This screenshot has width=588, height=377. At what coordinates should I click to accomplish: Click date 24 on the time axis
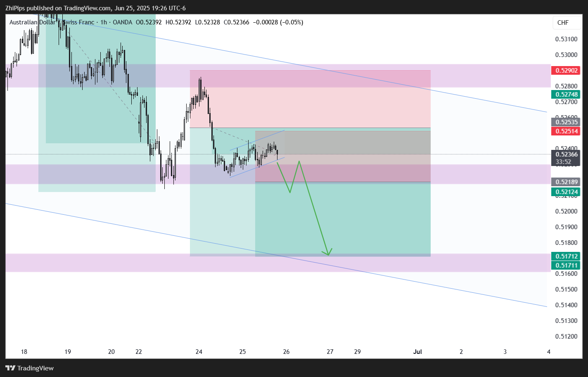click(199, 352)
